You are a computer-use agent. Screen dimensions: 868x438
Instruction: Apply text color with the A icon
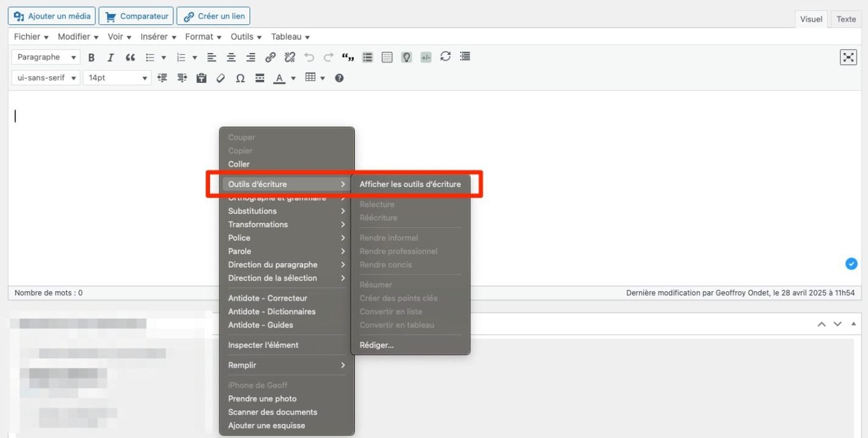(279, 78)
